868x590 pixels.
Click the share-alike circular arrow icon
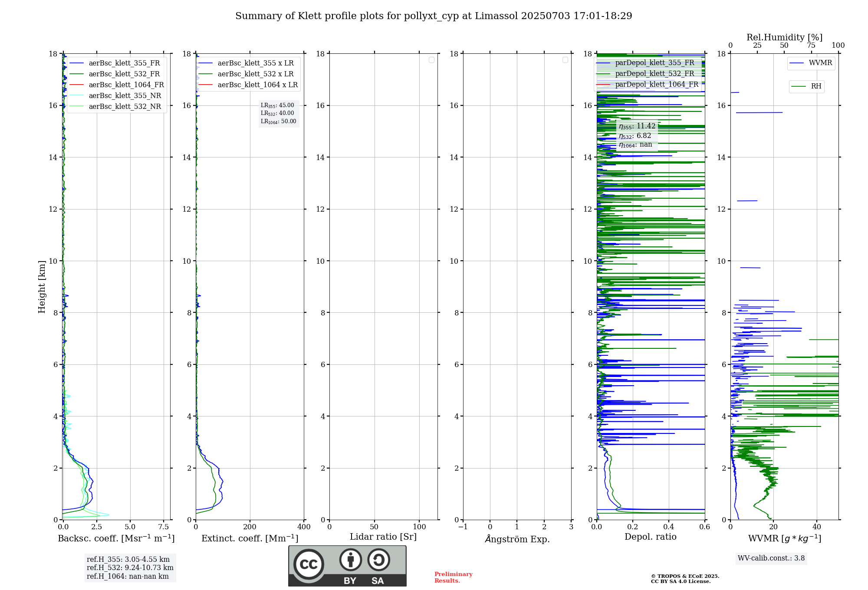tap(378, 560)
